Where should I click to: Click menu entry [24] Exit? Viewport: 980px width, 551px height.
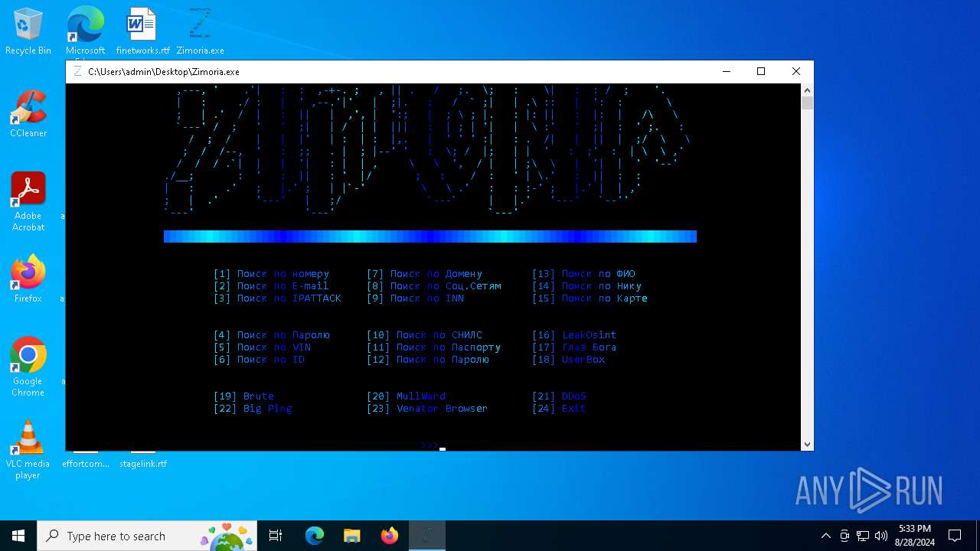(x=559, y=408)
